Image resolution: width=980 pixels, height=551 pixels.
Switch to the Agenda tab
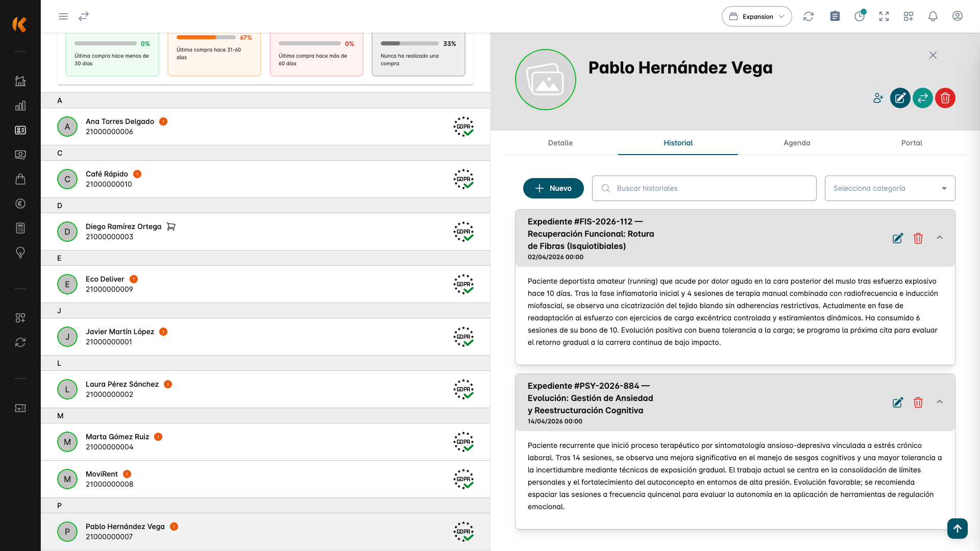tap(796, 143)
